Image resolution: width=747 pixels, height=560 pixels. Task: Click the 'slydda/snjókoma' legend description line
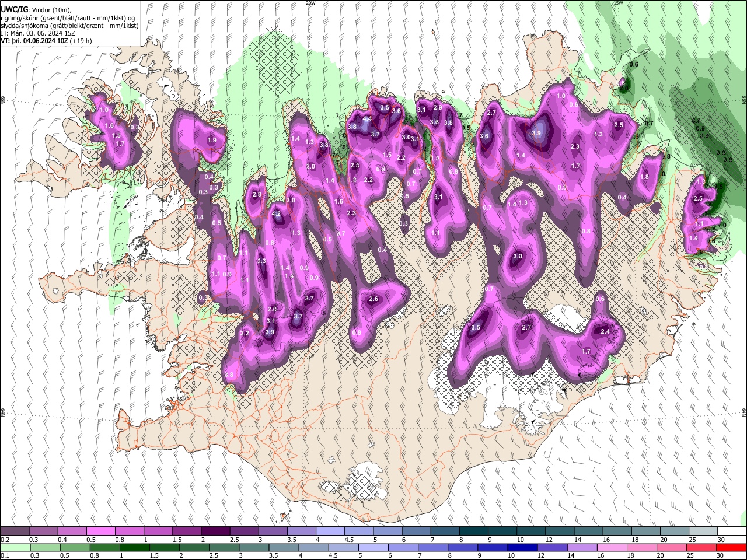[x=69, y=26]
